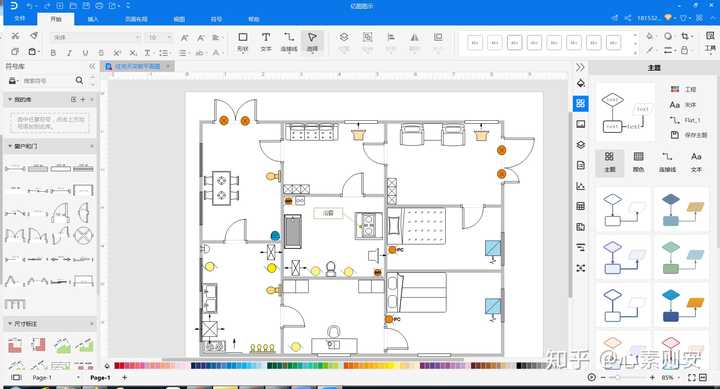Toggle superscript formatting
The width and height of the screenshot is (720, 389).
click(x=117, y=53)
